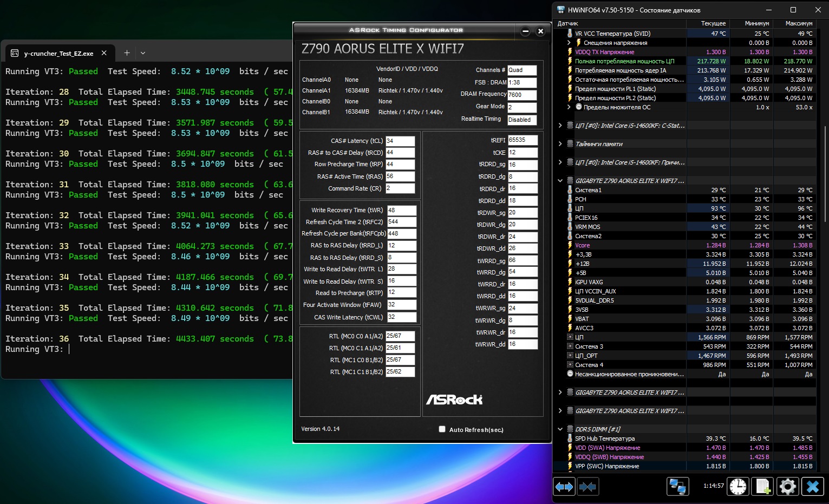The height and width of the screenshot is (504, 829).
Task: Start logging with the sheet-plus icon in HWiNFO
Action: pos(763,487)
